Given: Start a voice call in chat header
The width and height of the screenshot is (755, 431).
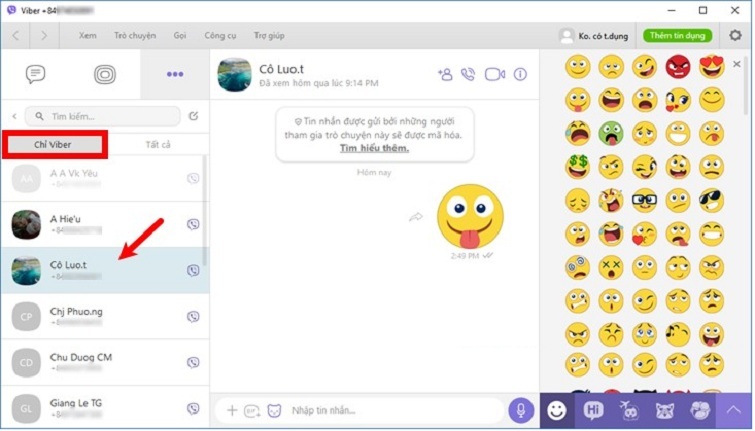Looking at the screenshot, I should pyautogui.click(x=468, y=74).
